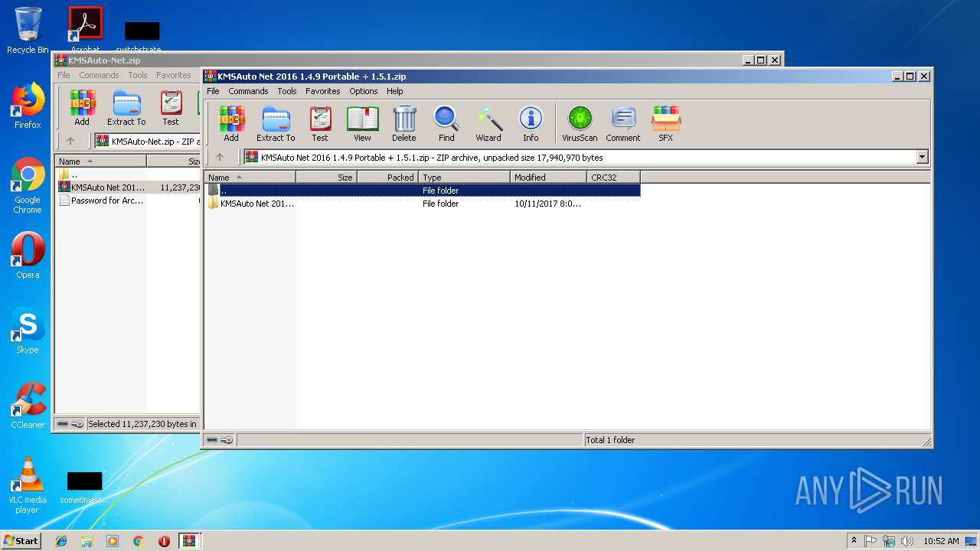Open Acrobat desktop shortcut

tap(86, 29)
